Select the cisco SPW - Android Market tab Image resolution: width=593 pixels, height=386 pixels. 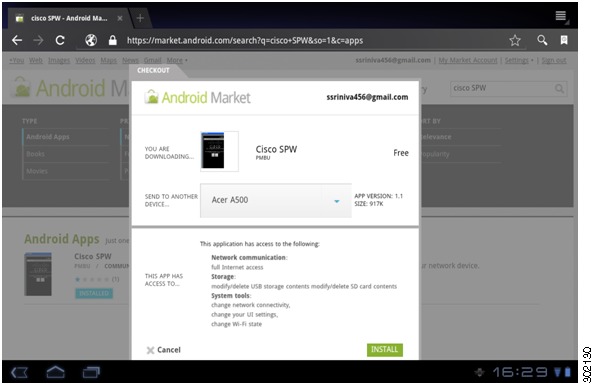69,18
